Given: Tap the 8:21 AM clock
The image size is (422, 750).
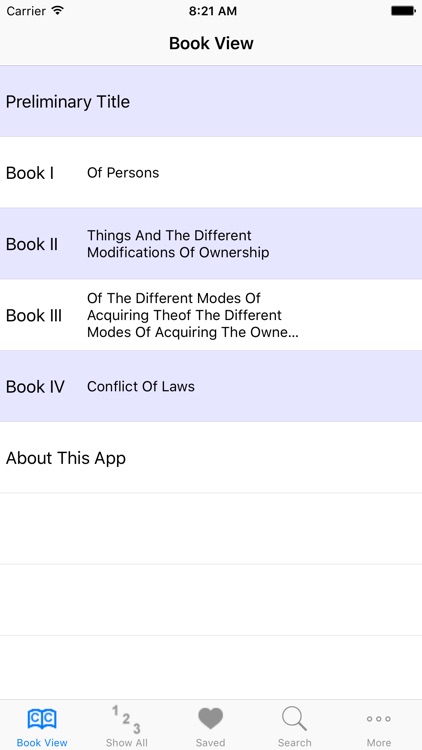Looking at the screenshot, I should click(x=212, y=11).
